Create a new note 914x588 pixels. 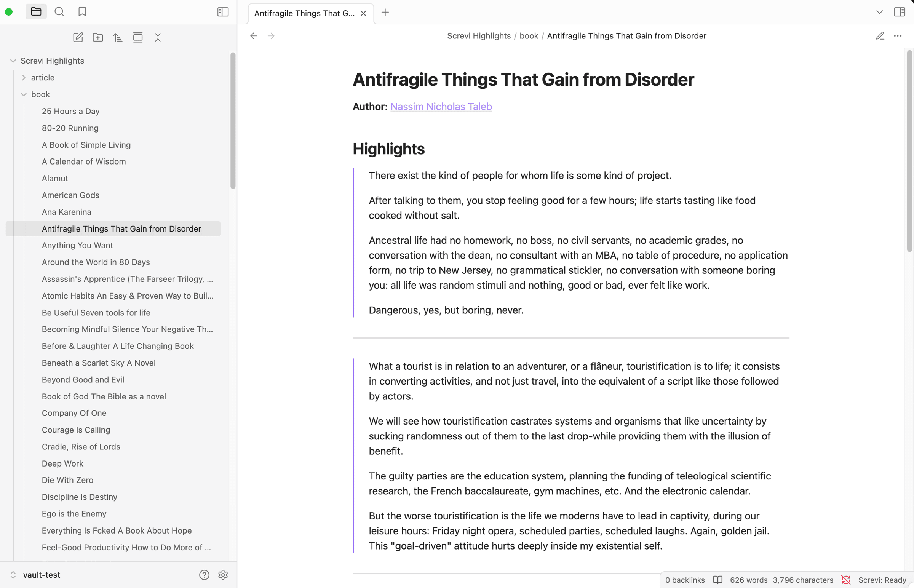(x=78, y=37)
